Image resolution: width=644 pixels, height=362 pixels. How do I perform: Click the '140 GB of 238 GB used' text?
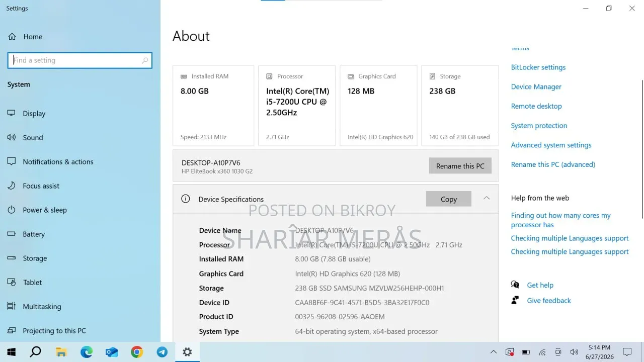tap(459, 137)
